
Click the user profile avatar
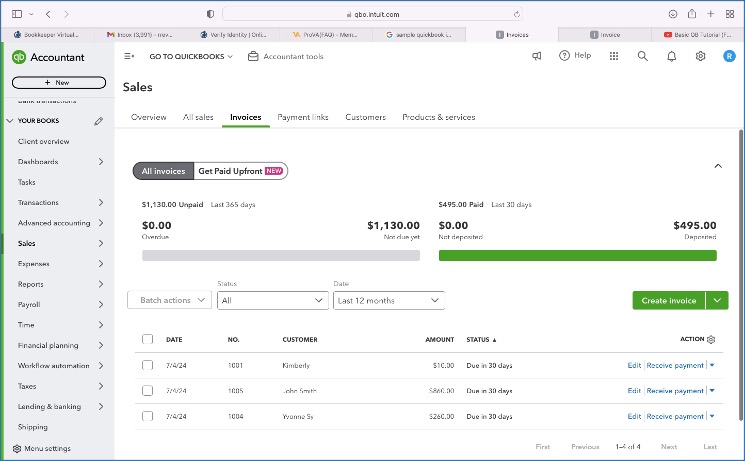click(x=728, y=56)
